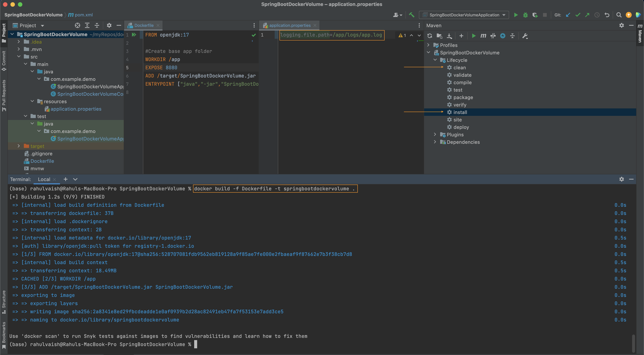The height and width of the screenshot is (355, 644).
Task: Expand the .idea folder
Action: click(19, 42)
